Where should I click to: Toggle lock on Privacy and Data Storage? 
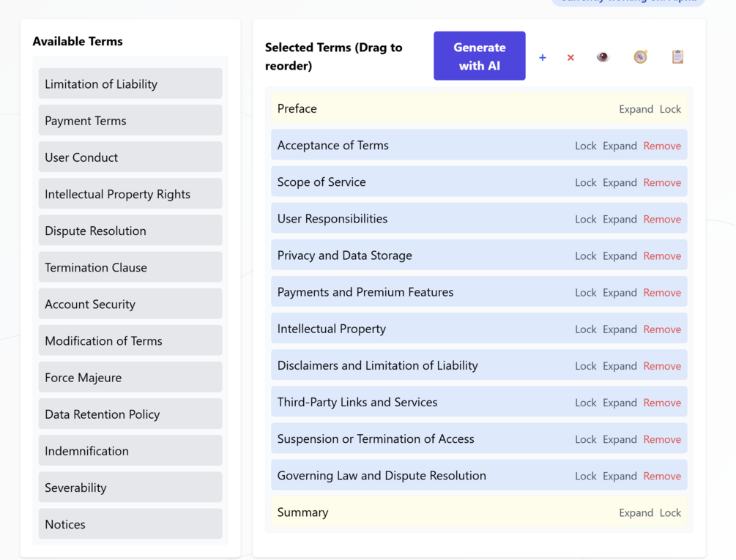tap(585, 255)
